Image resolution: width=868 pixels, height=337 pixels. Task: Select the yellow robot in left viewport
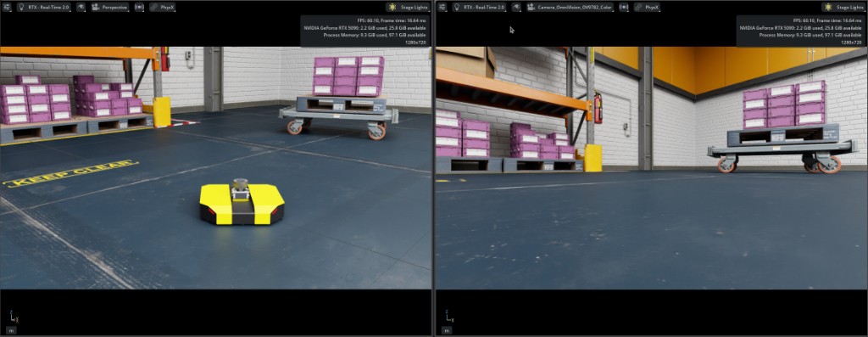point(242,203)
